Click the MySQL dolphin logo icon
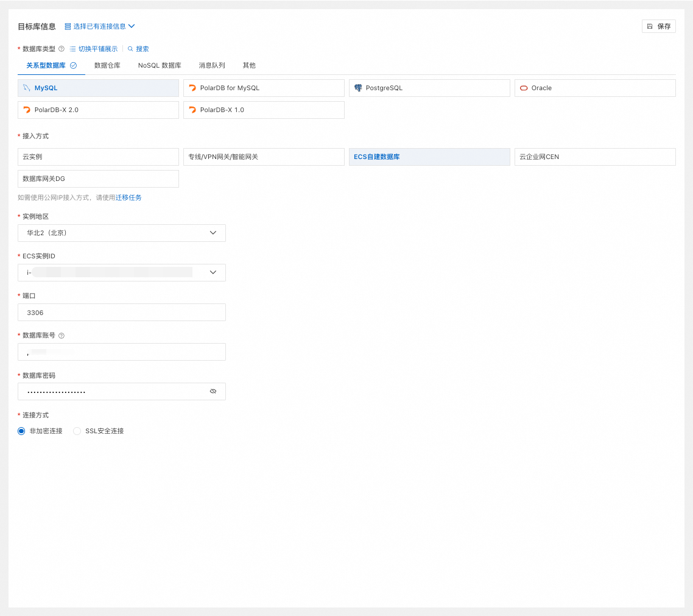The width and height of the screenshot is (693, 616). click(x=27, y=88)
